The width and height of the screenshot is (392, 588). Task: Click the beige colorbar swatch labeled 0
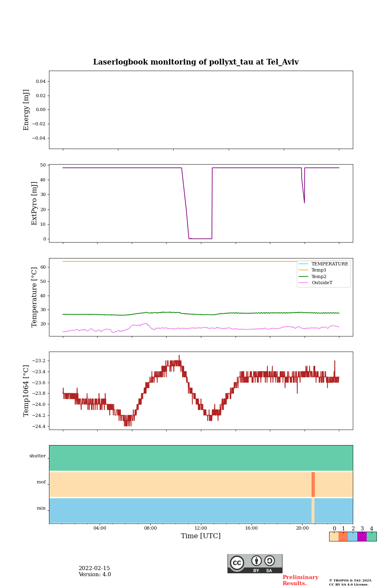334,537
